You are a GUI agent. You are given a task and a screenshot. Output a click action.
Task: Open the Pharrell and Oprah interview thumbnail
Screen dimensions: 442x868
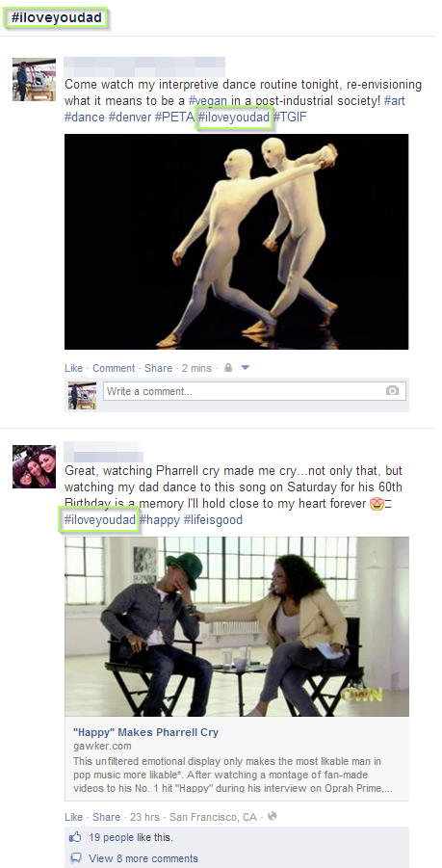click(237, 626)
